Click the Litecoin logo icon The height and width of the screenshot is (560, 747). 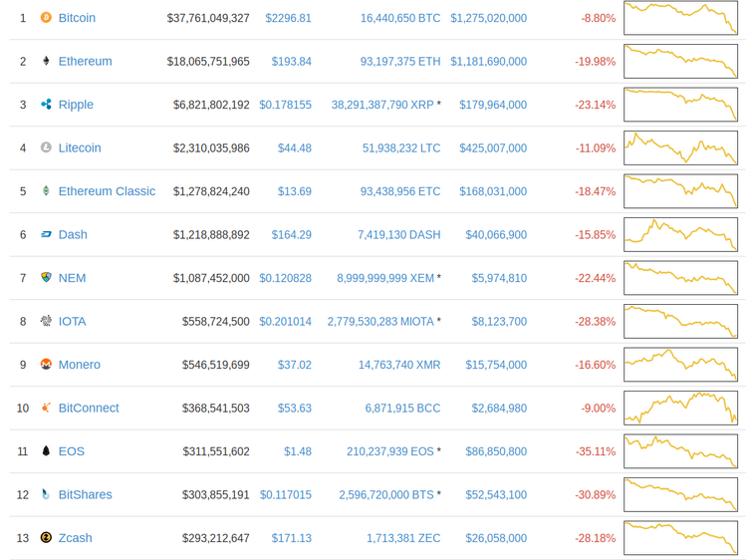pos(46,147)
